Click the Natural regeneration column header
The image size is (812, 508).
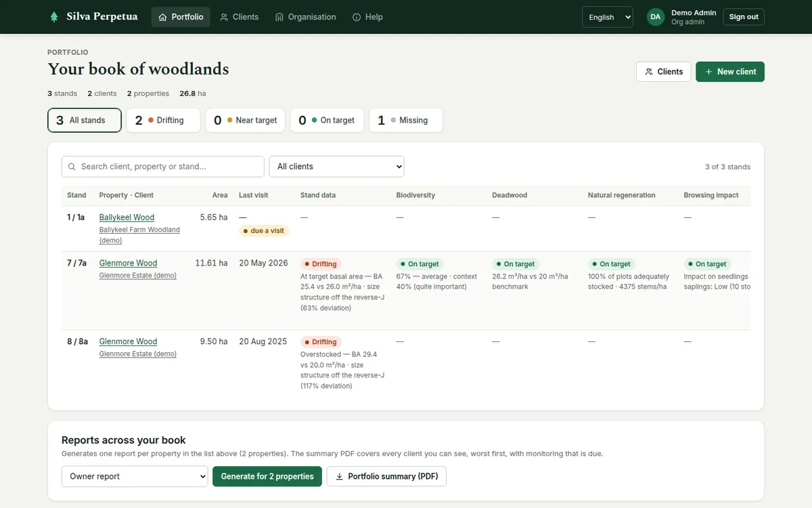point(622,195)
